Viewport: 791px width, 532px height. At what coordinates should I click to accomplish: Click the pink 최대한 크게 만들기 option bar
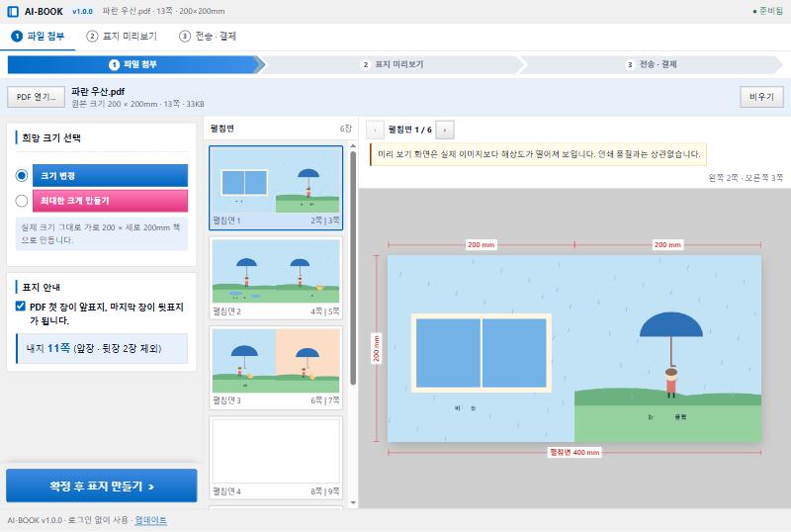[x=110, y=201]
